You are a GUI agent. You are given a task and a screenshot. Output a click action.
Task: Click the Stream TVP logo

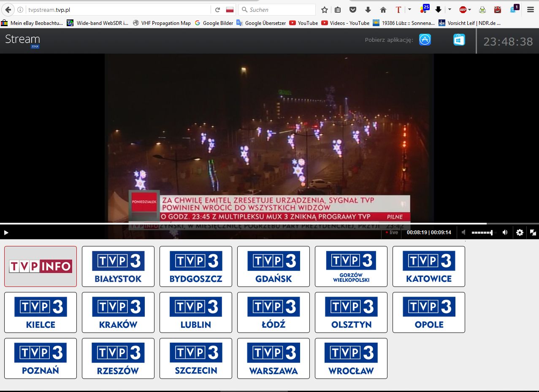coord(22,41)
